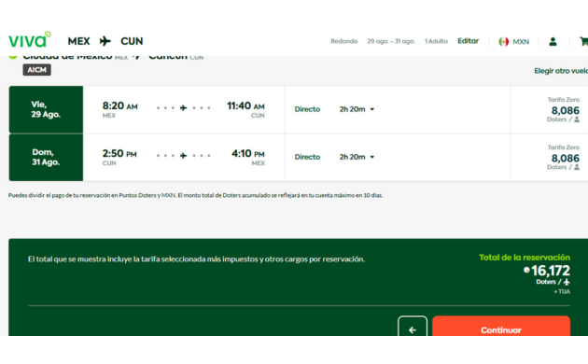Screen dimensions: 588x364
Task: Click Elegir otro vuelo link
Action: click(561, 71)
